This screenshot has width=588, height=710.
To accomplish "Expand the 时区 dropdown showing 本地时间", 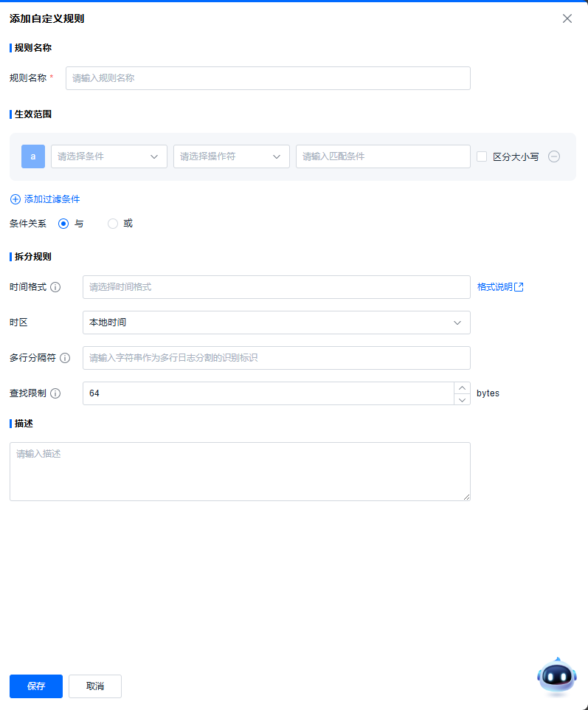I will pyautogui.click(x=276, y=323).
